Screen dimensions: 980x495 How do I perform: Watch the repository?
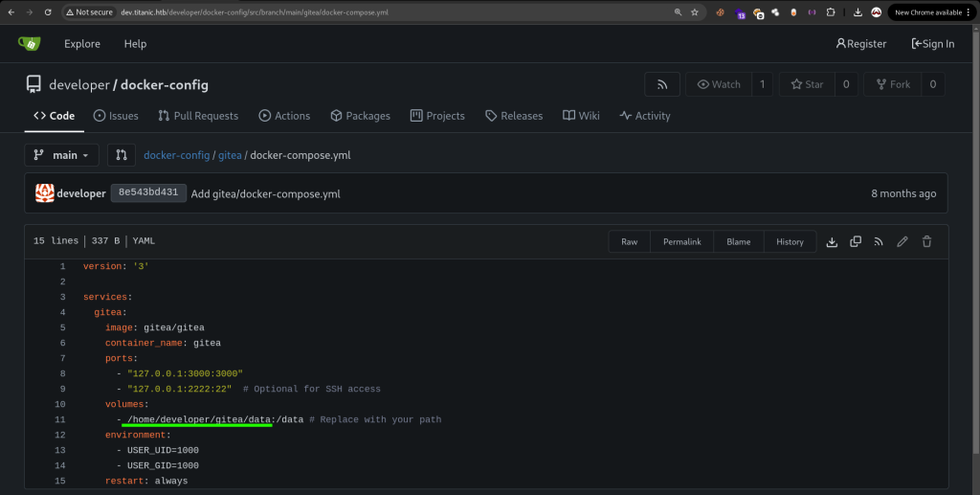click(719, 84)
